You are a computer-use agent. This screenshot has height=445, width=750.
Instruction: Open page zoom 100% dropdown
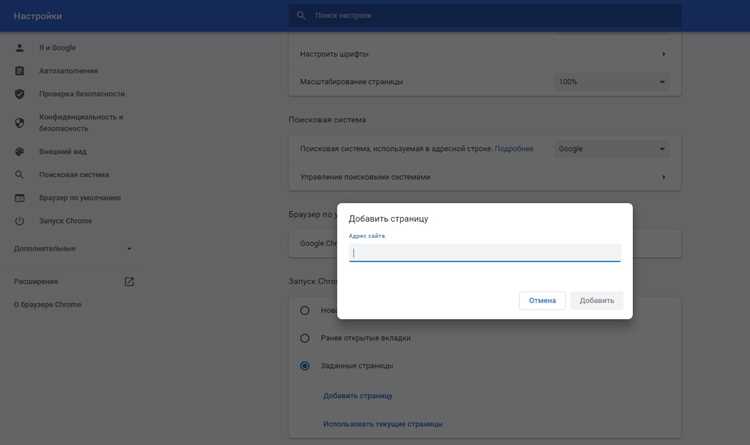click(x=612, y=82)
